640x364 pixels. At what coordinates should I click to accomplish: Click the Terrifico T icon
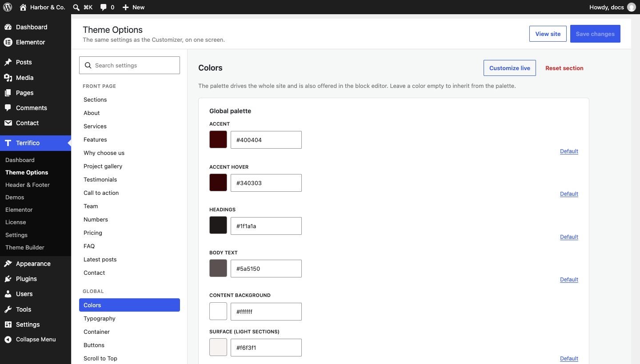[8, 143]
